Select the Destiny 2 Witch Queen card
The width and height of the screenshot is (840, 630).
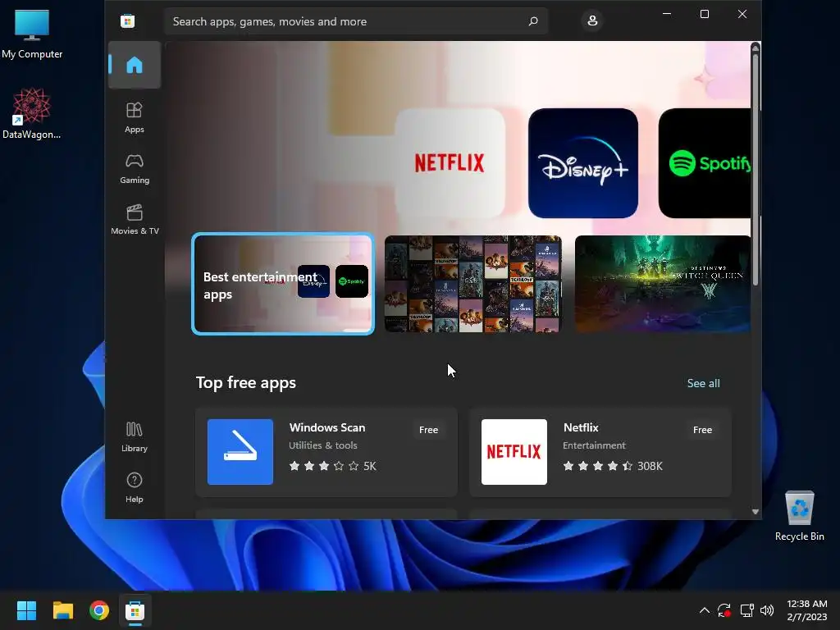click(663, 284)
